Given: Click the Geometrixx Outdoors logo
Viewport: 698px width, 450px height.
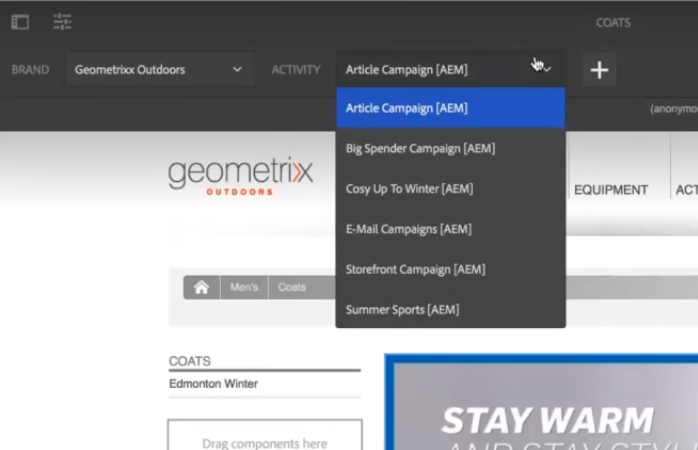Looking at the screenshot, I should pyautogui.click(x=240, y=175).
